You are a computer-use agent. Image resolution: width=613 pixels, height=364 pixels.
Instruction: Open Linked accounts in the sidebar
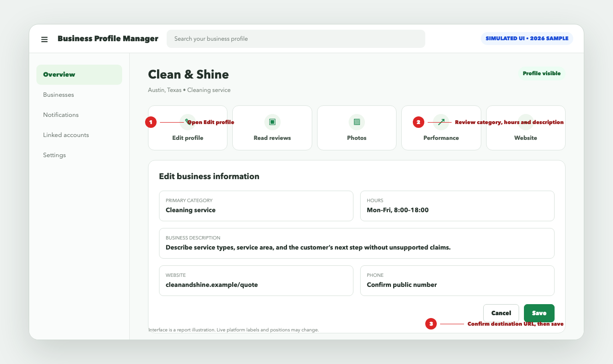coord(79,135)
